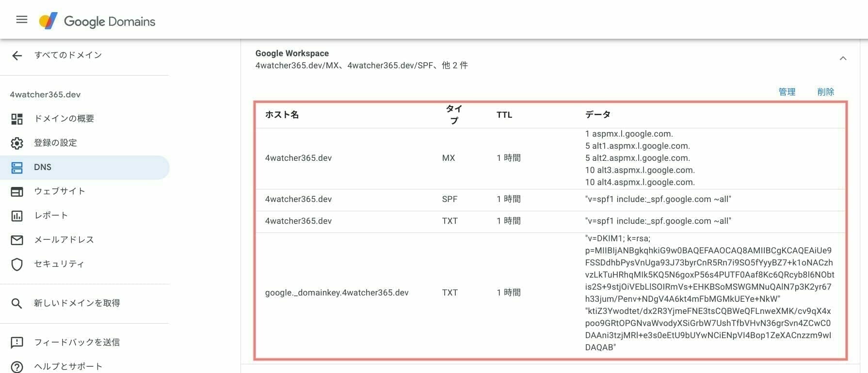Viewport: 868px width, 373px height.
Task: Click the 削除 link
Action: tap(825, 92)
